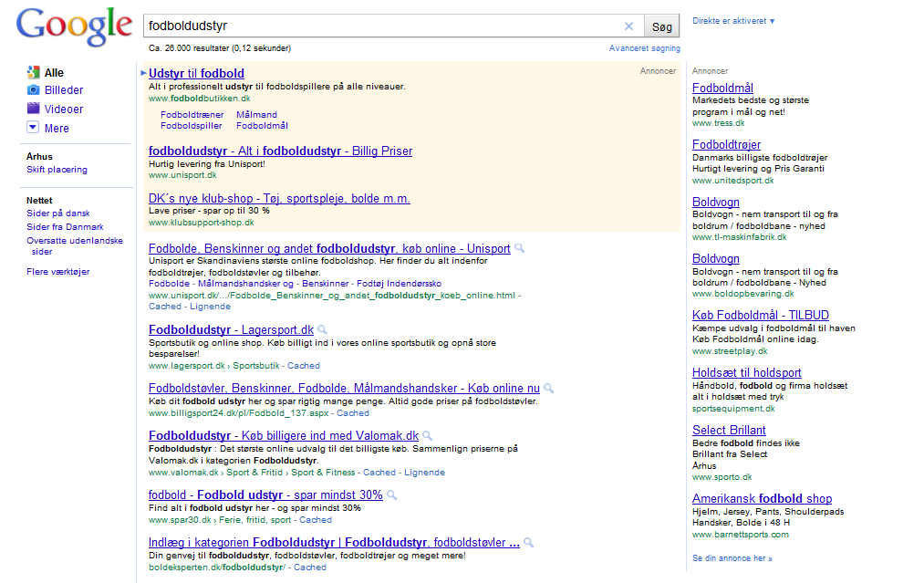The width and height of the screenshot is (924, 583).
Task: Preview spar30 result magnifier icon
Action: (x=391, y=495)
